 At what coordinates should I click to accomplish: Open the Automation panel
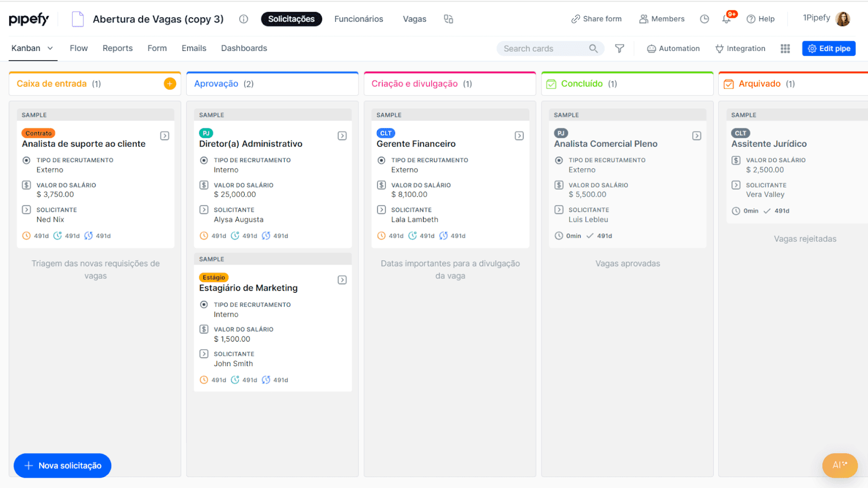click(673, 48)
